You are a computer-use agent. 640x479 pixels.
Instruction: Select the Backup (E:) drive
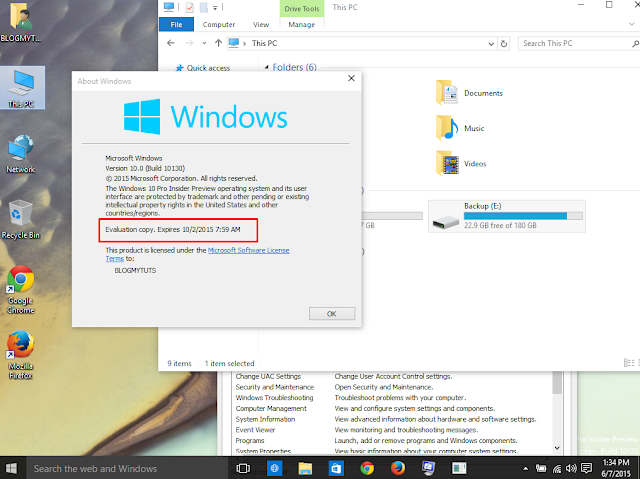coord(507,216)
